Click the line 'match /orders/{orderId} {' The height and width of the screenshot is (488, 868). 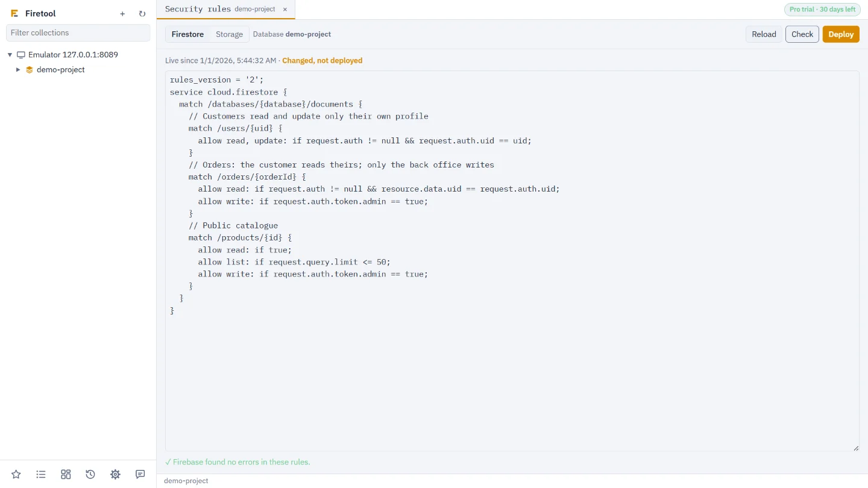pos(247,177)
